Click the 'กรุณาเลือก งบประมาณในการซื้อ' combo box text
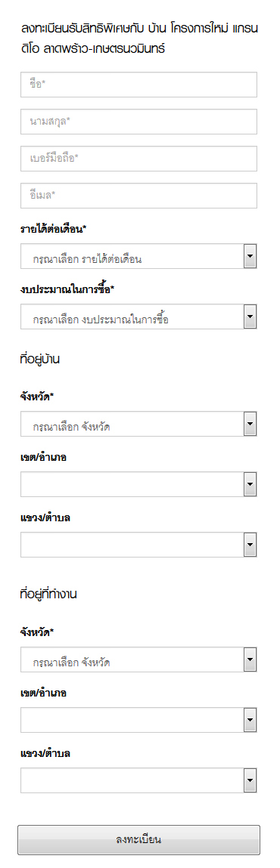The image size is (280, 868). click(x=101, y=320)
